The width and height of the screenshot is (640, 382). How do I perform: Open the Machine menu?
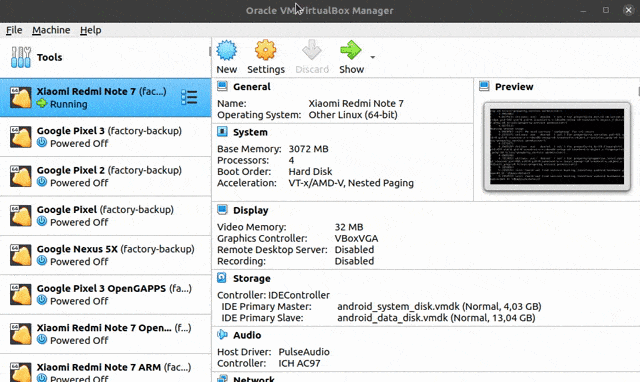tap(51, 30)
